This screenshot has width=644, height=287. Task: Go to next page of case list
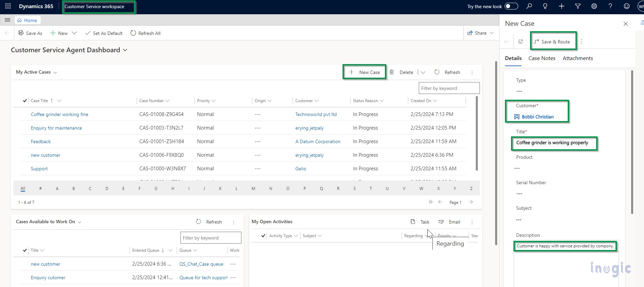point(471,202)
